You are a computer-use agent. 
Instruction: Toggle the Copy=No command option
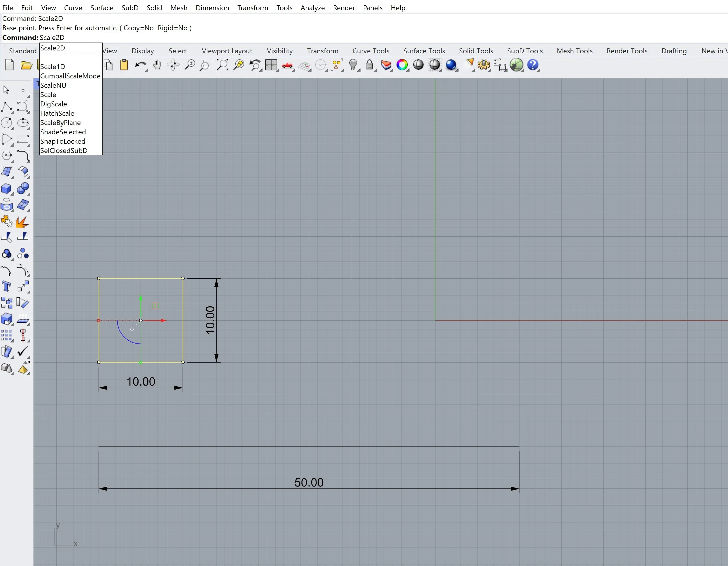(138, 28)
